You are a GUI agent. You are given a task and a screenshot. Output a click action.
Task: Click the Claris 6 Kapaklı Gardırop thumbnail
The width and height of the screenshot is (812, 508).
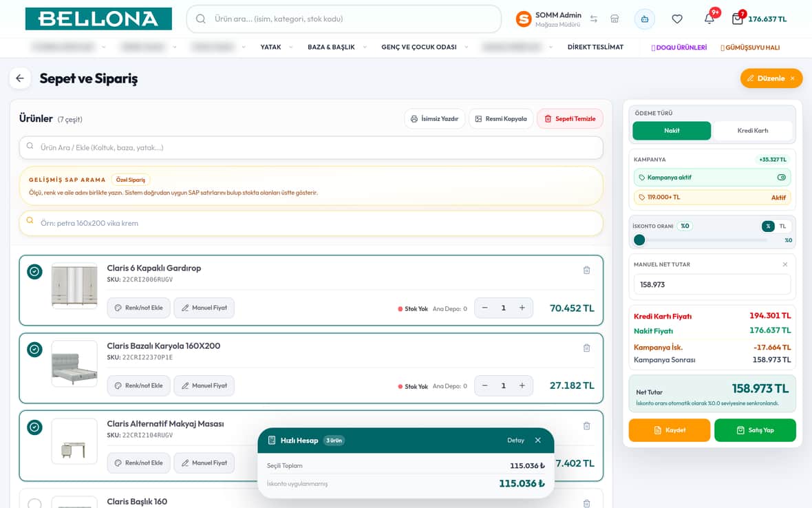point(74,286)
